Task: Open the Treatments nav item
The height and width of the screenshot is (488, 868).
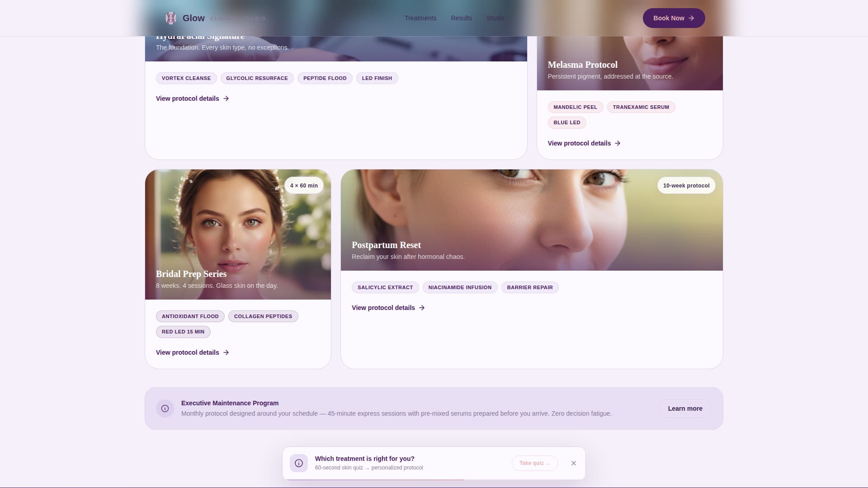Action: coord(420,18)
